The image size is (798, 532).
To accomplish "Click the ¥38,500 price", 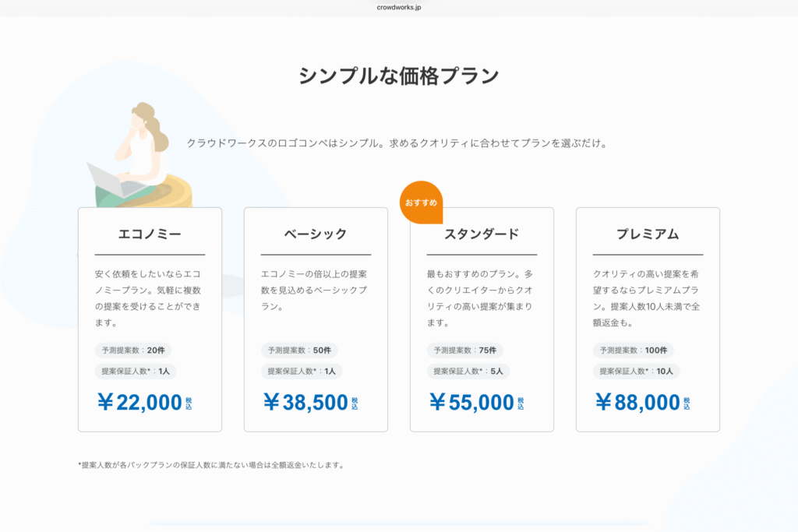I will [305, 402].
